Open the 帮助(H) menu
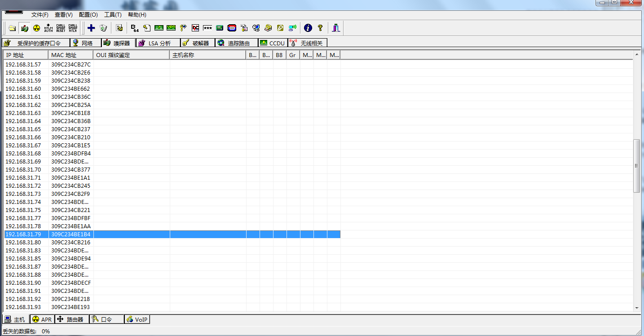 coord(137,15)
